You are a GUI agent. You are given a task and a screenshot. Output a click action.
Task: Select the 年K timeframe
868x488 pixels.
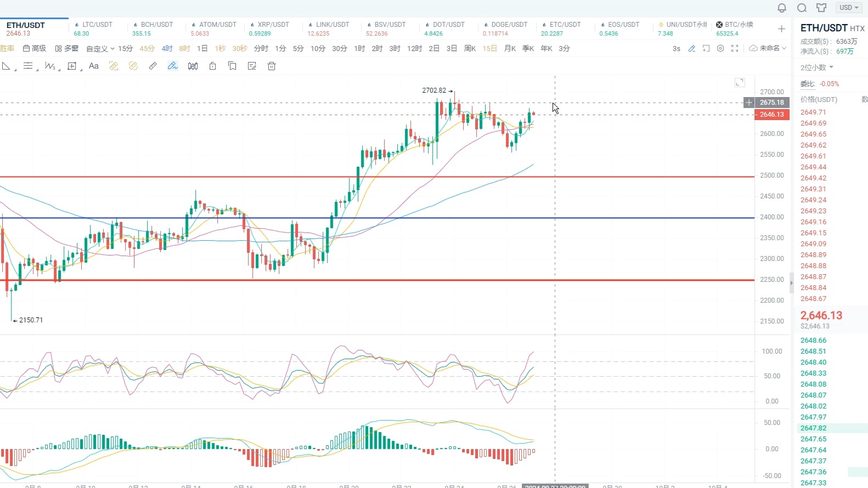546,49
